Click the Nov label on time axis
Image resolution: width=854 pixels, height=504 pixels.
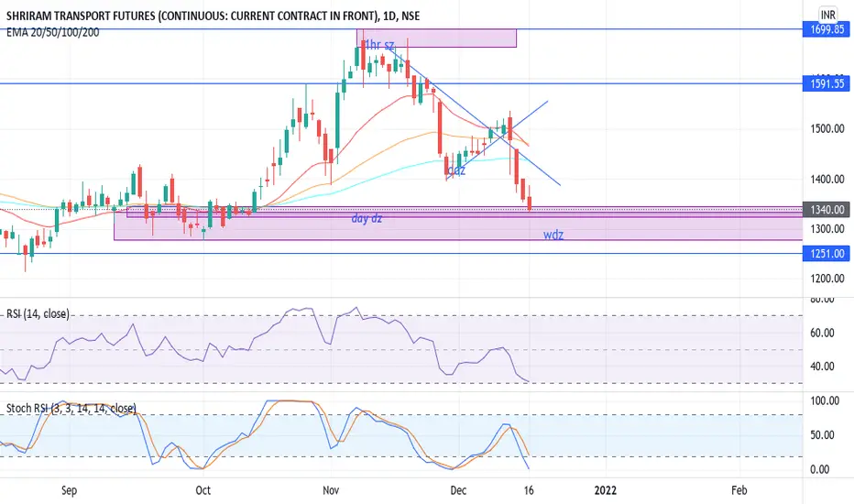[331, 490]
